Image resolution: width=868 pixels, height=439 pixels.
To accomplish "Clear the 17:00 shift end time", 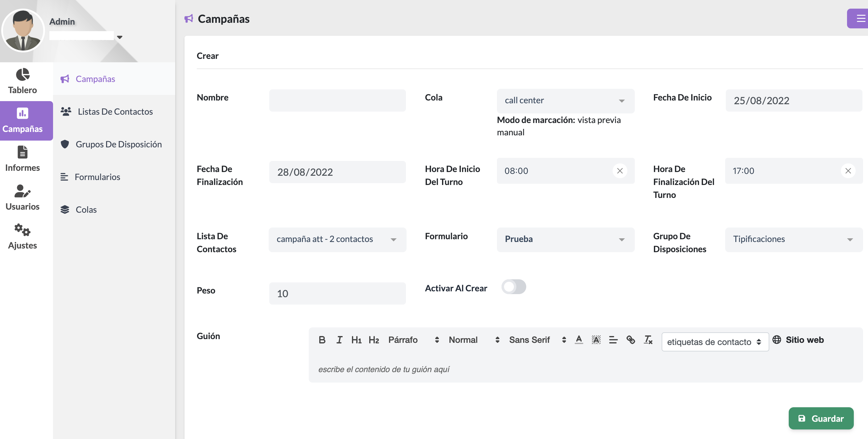I will click(x=848, y=171).
